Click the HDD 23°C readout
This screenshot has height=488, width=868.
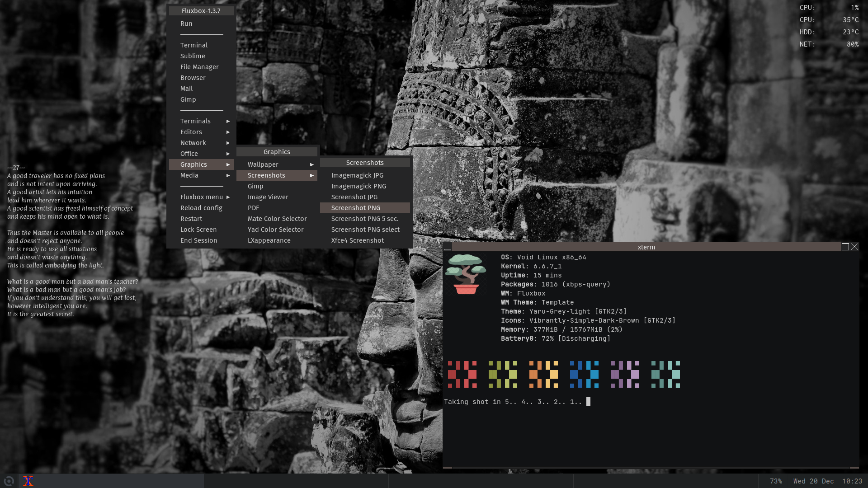(x=829, y=32)
